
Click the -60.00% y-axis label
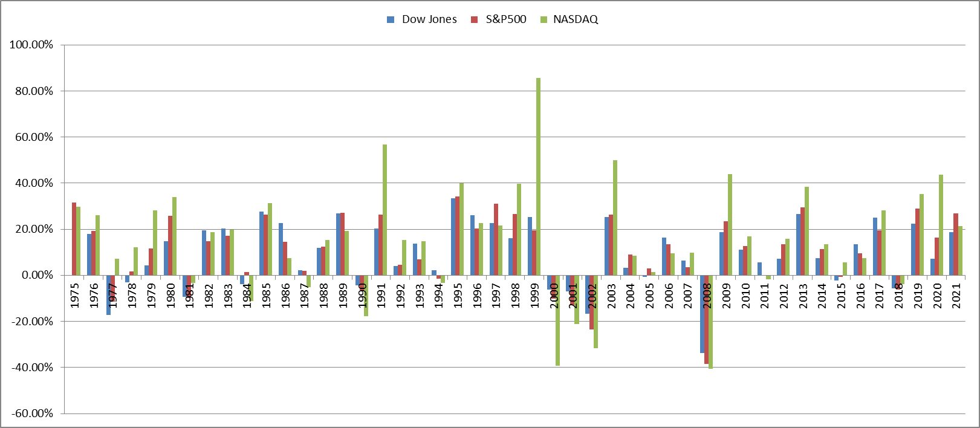click(32, 413)
